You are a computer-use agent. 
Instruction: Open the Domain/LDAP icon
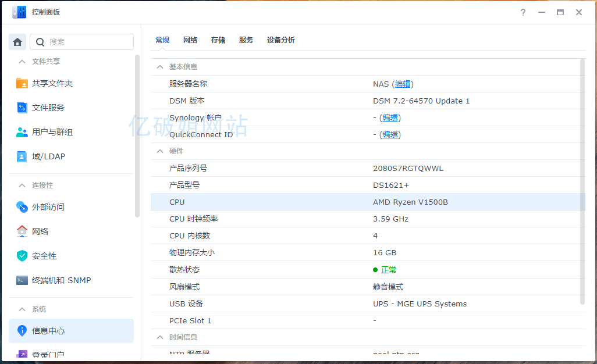(22, 156)
